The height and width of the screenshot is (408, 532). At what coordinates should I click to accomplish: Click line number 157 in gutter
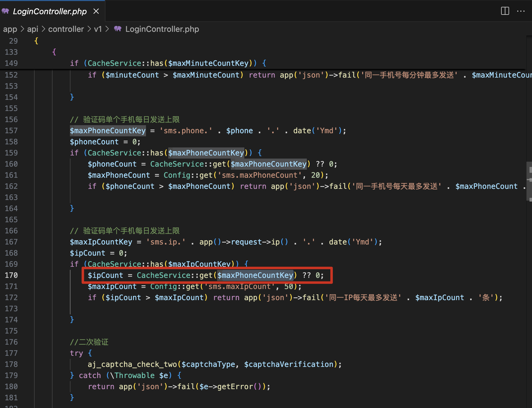click(11, 131)
